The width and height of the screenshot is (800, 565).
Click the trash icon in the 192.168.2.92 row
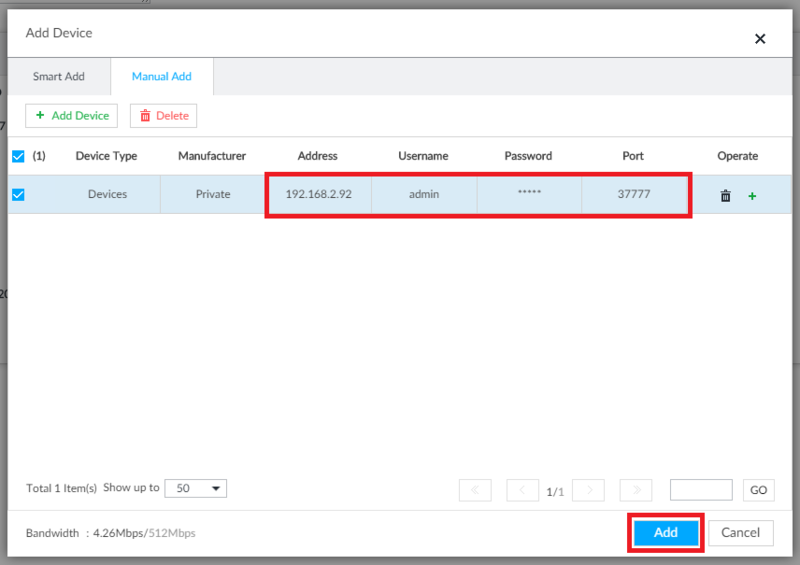(x=725, y=195)
